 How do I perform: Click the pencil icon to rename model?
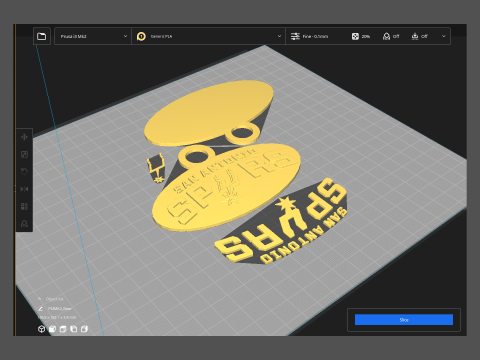point(40,309)
